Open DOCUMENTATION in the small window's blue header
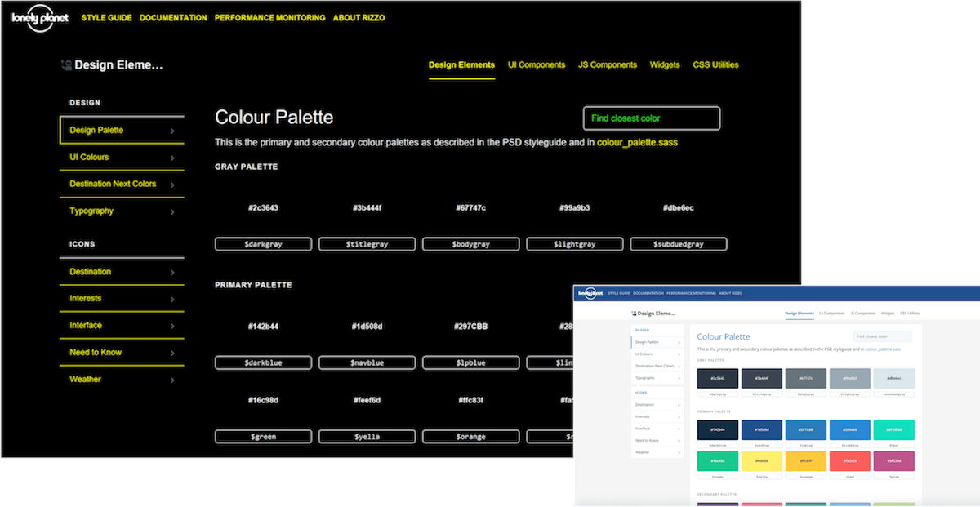Viewport: 980px width, 507px height. (x=648, y=293)
